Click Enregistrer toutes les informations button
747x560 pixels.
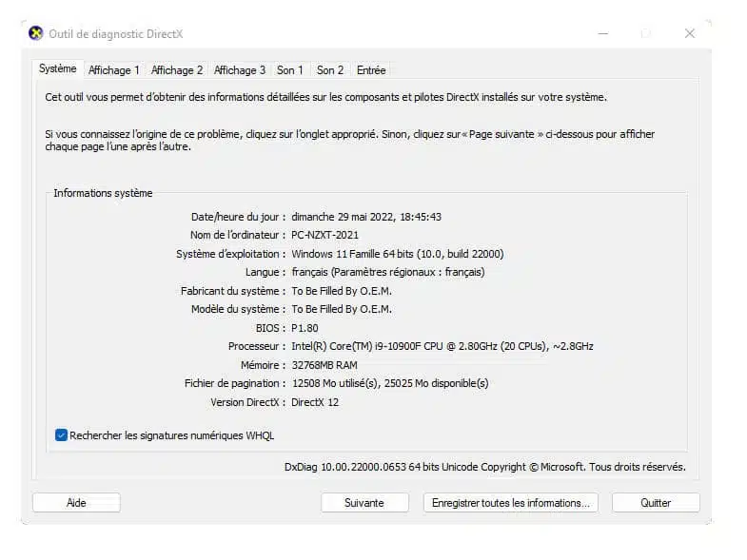pos(511,503)
